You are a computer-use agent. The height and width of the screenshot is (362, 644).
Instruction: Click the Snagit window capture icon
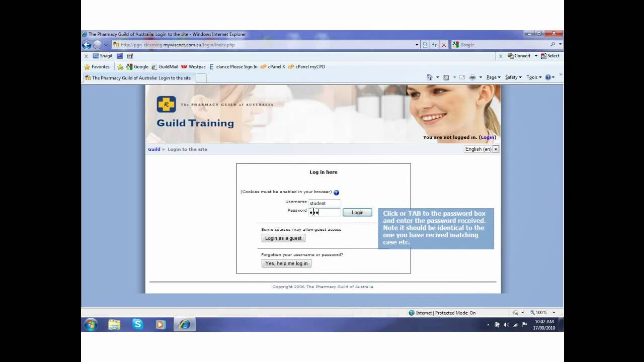[130, 56]
